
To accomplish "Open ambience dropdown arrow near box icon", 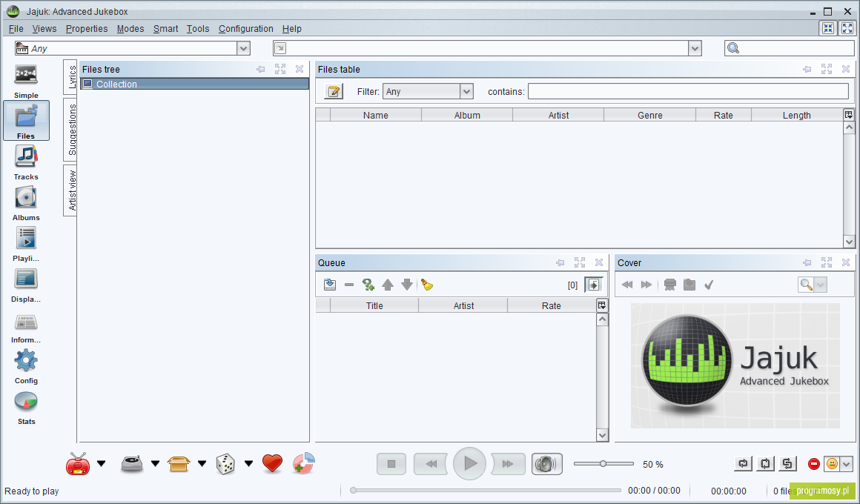I will (x=202, y=464).
